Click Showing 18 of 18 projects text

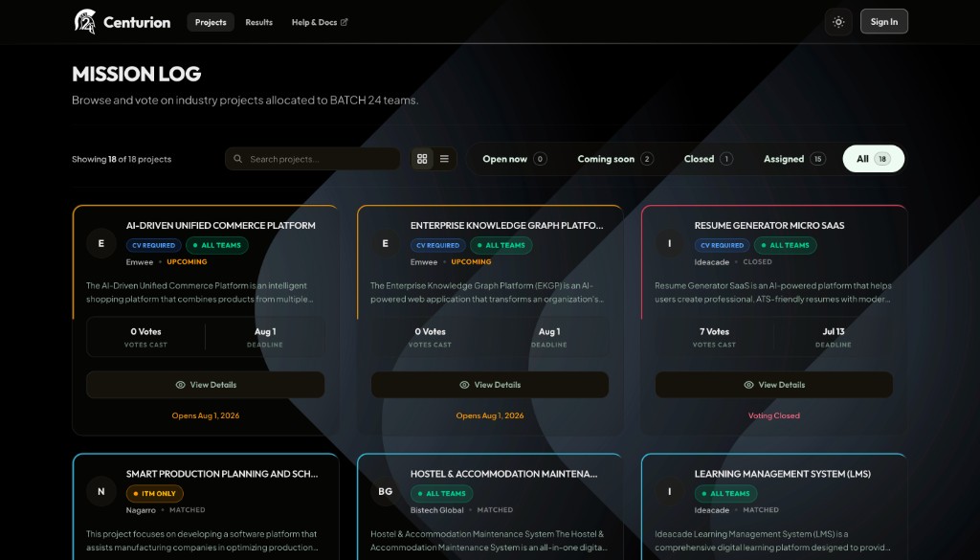point(122,159)
